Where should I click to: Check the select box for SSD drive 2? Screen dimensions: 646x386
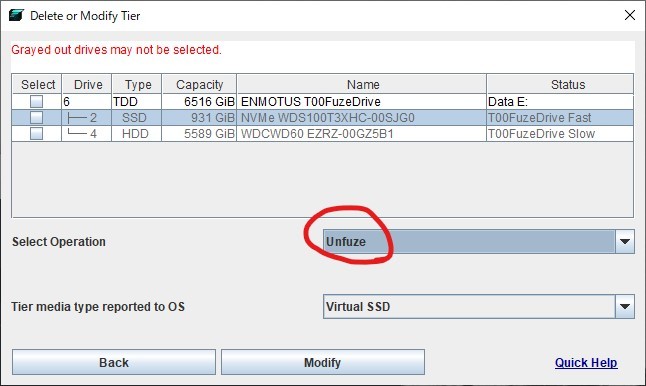[x=36, y=117]
